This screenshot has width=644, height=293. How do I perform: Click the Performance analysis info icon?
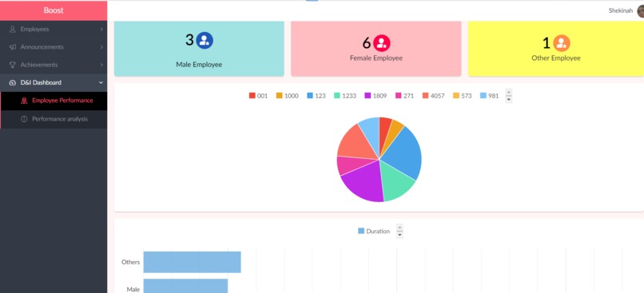coord(24,119)
